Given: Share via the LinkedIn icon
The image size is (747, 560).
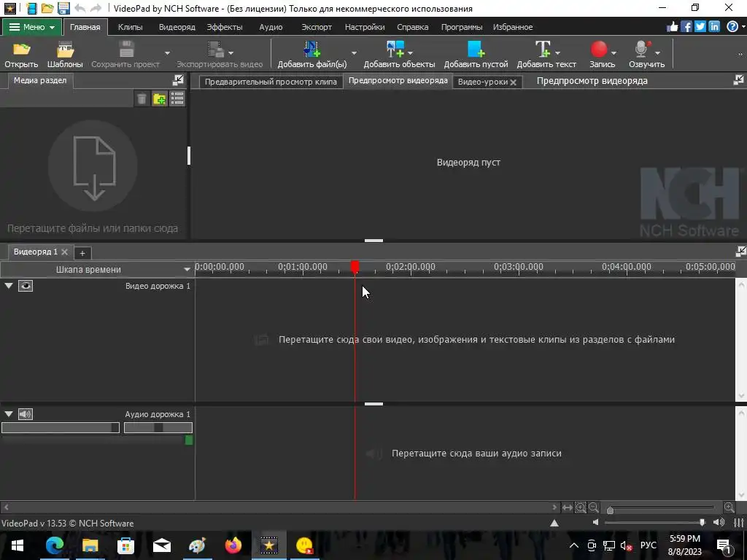Looking at the screenshot, I should 713,27.
